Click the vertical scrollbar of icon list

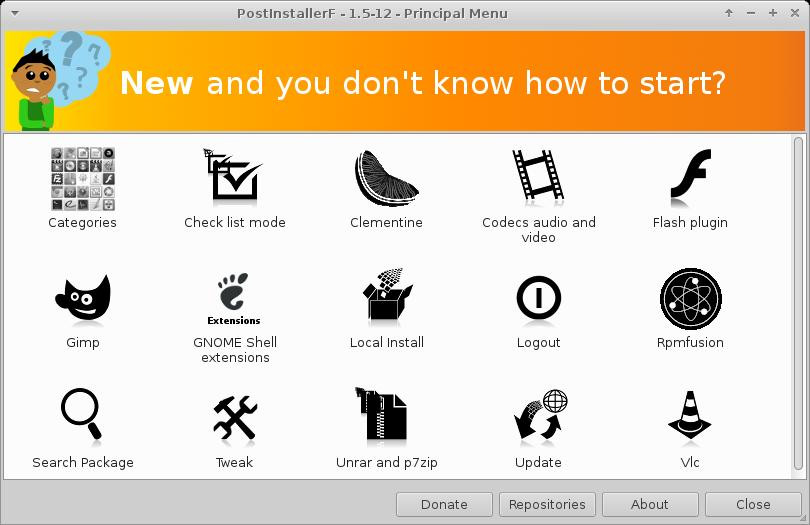click(798, 304)
